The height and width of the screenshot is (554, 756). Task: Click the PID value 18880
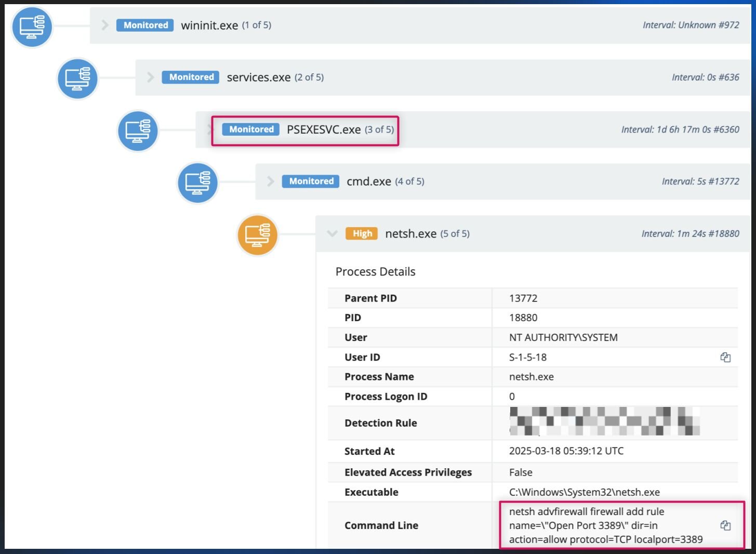click(x=523, y=318)
